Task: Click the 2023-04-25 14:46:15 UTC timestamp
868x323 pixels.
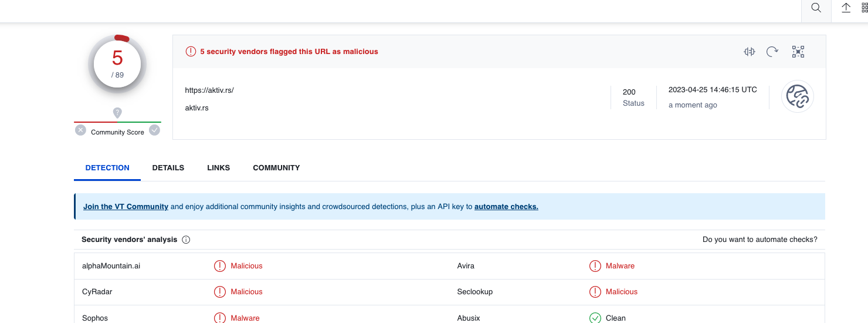Action: click(x=713, y=90)
